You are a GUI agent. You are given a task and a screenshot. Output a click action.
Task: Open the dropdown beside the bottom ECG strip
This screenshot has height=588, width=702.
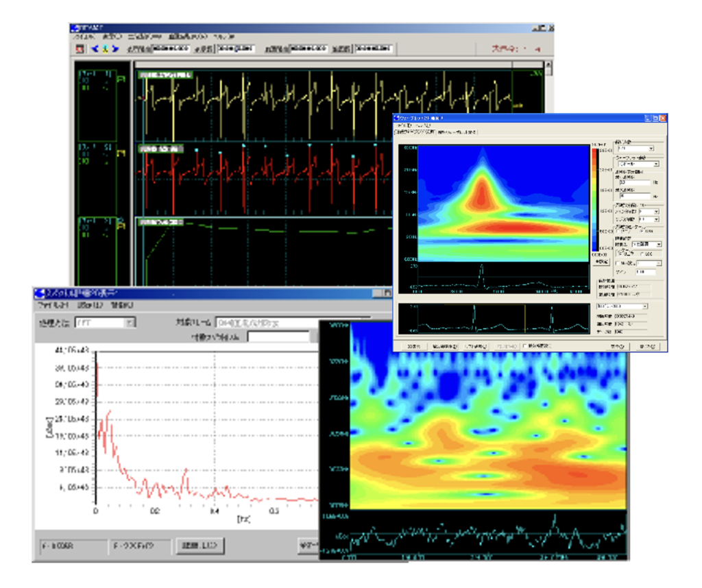(x=622, y=306)
